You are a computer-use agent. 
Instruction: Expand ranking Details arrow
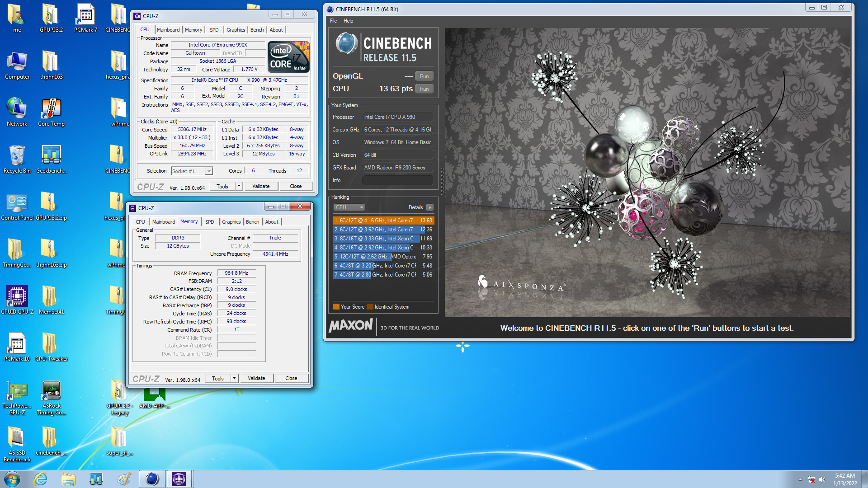click(x=429, y=207)
